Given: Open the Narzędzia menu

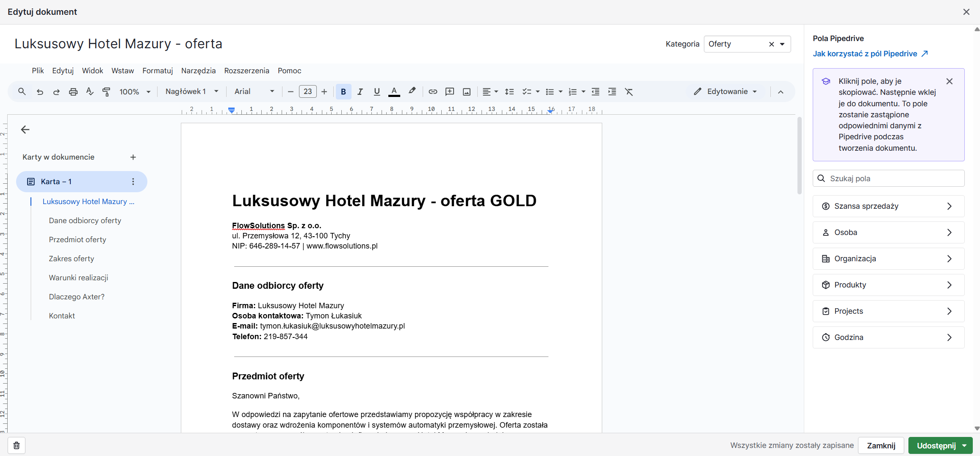Looking at the screenshot, I should coord(199,71).
